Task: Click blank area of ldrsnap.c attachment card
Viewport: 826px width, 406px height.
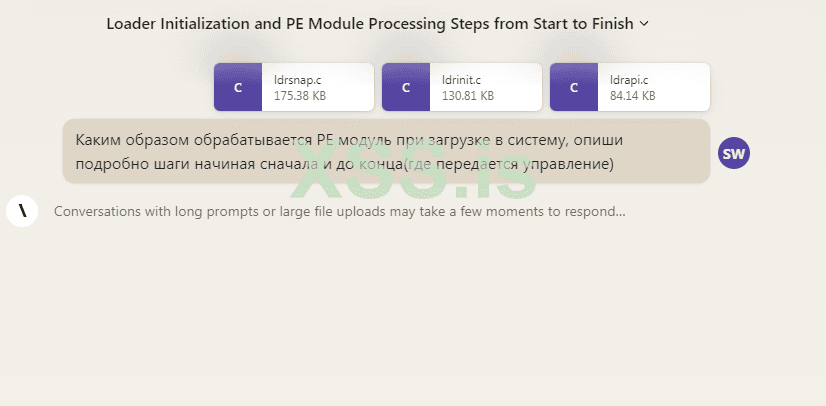Action: (350, 87)
